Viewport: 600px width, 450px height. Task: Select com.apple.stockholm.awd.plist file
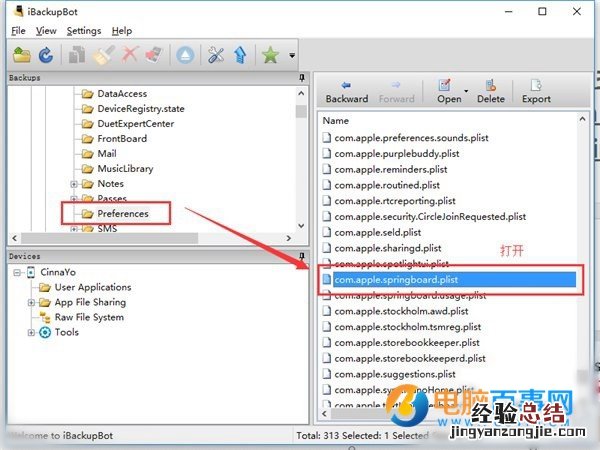(x=401, y=311)
